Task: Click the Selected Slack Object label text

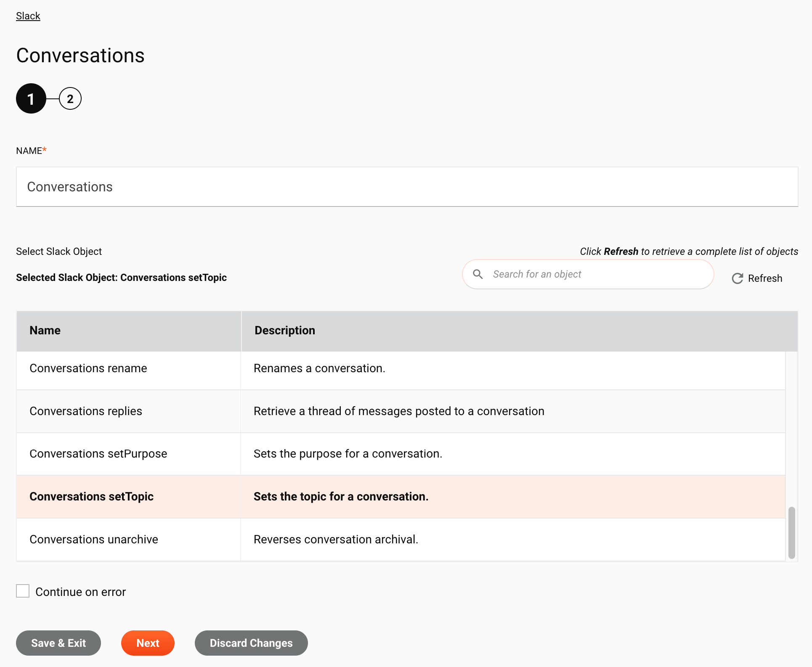Action: coord(121,278)
